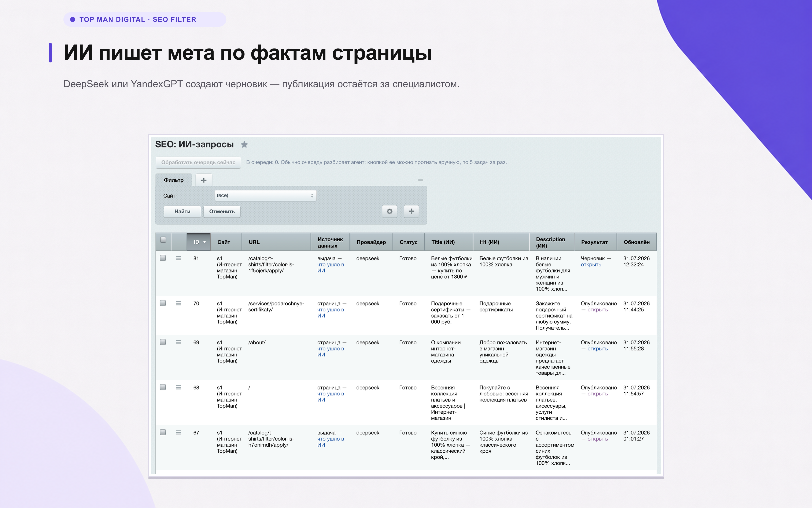Add filter field with plus beside gear
Viewport: 812px width, 508px height.
[411, 211]
